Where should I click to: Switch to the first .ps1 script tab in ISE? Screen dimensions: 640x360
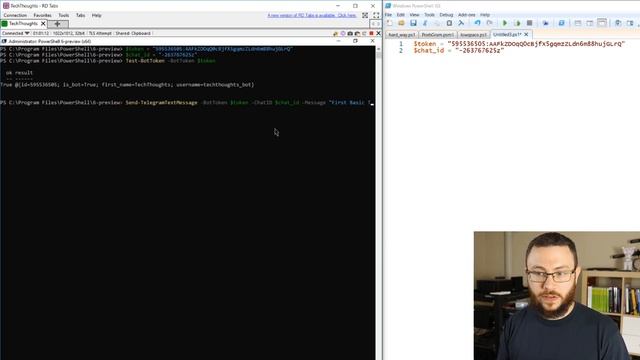(401, 35)
